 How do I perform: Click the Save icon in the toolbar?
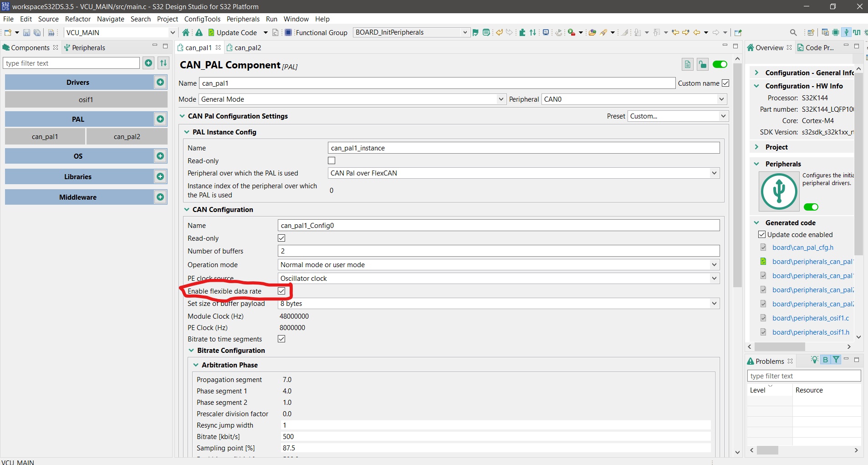[x=26, y=32]
